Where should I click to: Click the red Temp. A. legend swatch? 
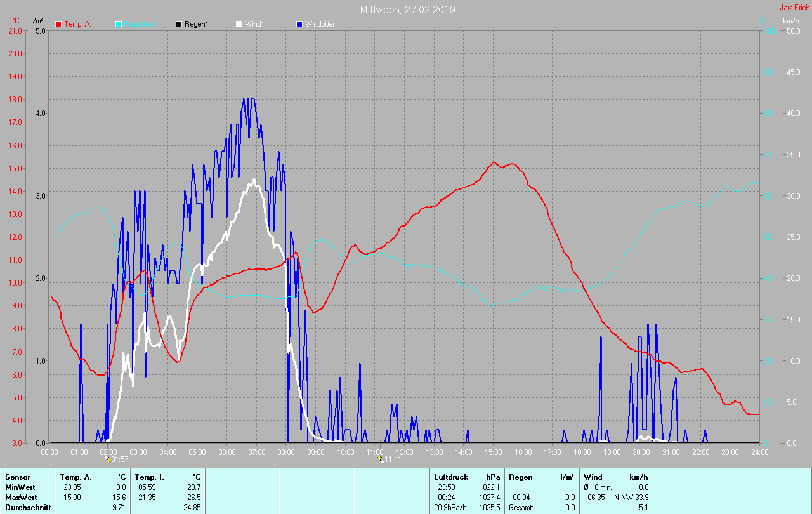(x=58, y=24)
